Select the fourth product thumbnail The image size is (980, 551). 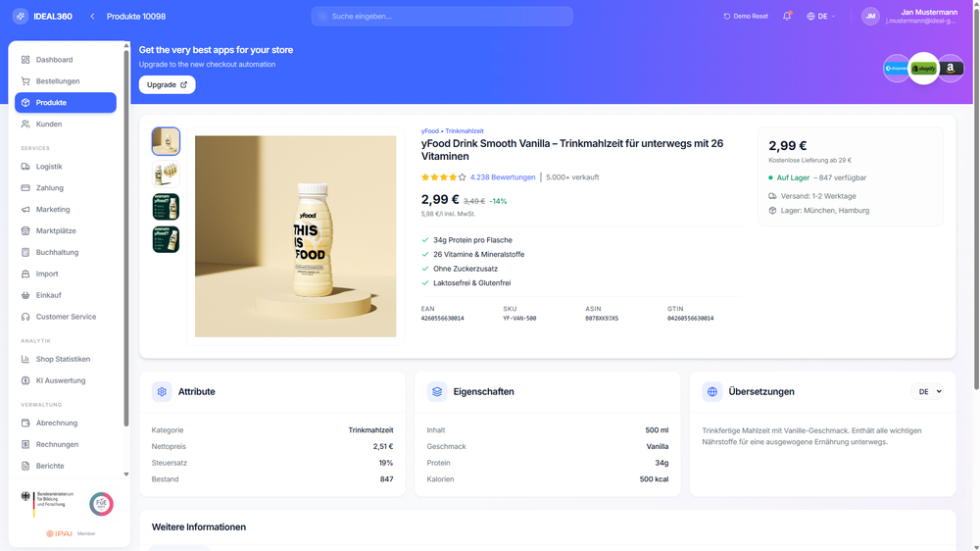[166, 239]
